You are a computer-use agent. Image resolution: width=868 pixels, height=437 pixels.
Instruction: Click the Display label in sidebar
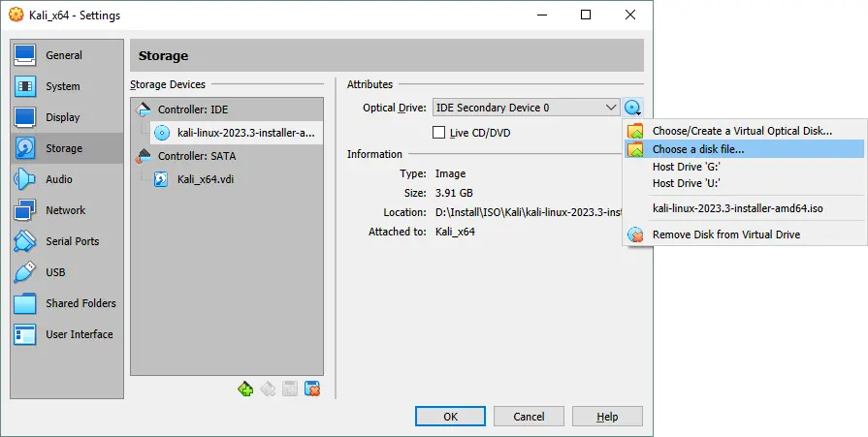[62, 117]
